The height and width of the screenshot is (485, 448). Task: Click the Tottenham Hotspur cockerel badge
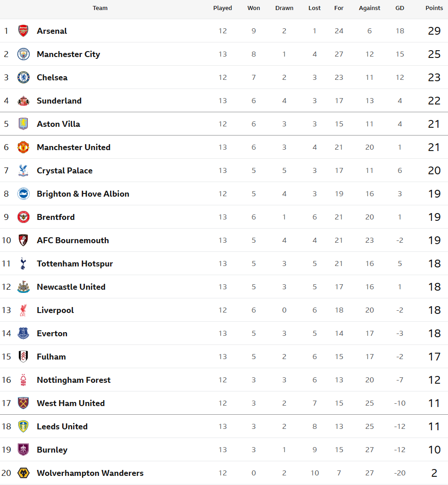(23, 264)
